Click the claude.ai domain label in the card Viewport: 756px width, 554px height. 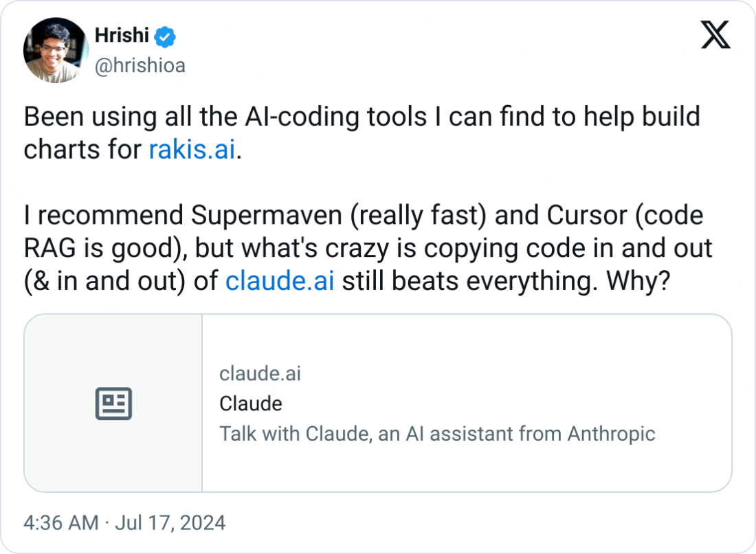coord(260,373)
